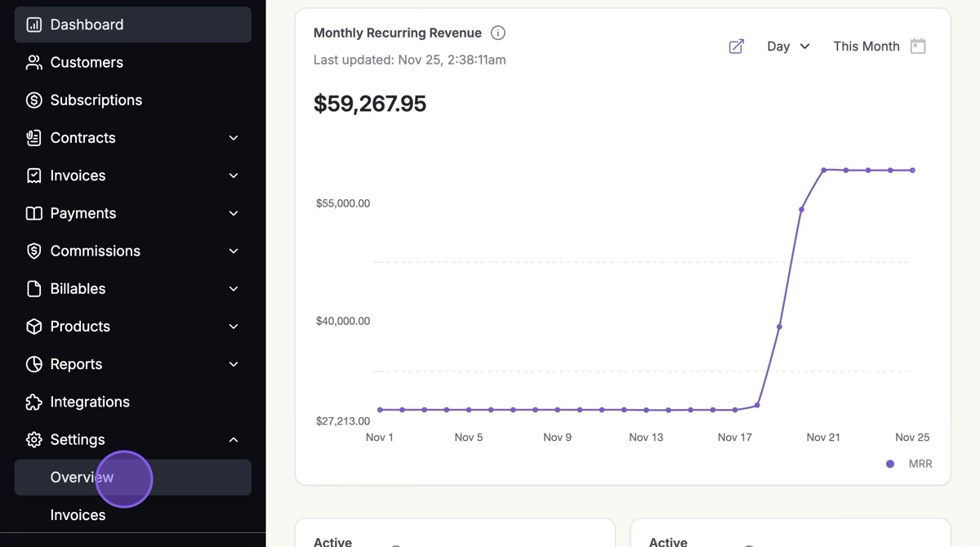Select the This Month date range
This screenshot has width=980, height=547.
(866, 47)
